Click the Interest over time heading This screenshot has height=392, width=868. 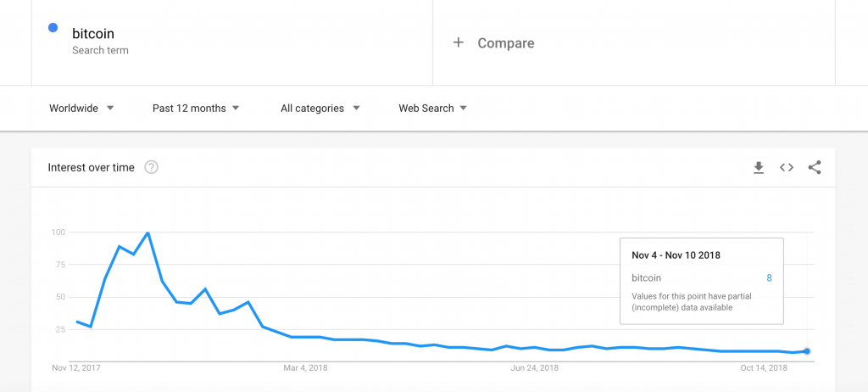pyautogui.click(x=92, y=167)
